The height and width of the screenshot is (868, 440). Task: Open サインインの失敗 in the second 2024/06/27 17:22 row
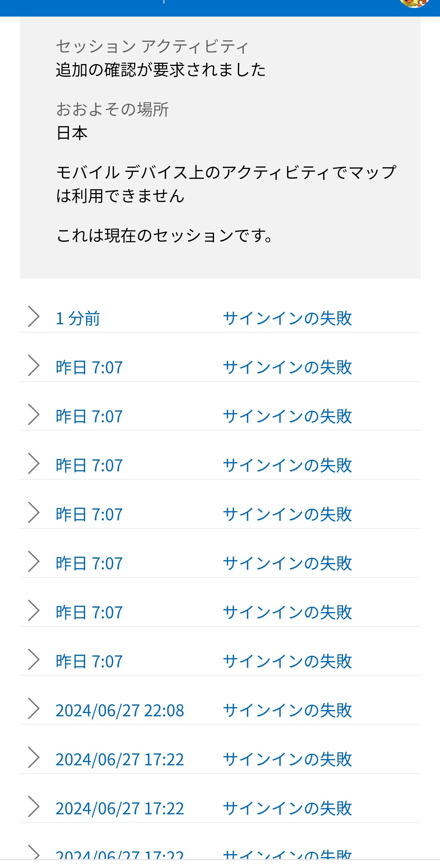click(287, 809)
